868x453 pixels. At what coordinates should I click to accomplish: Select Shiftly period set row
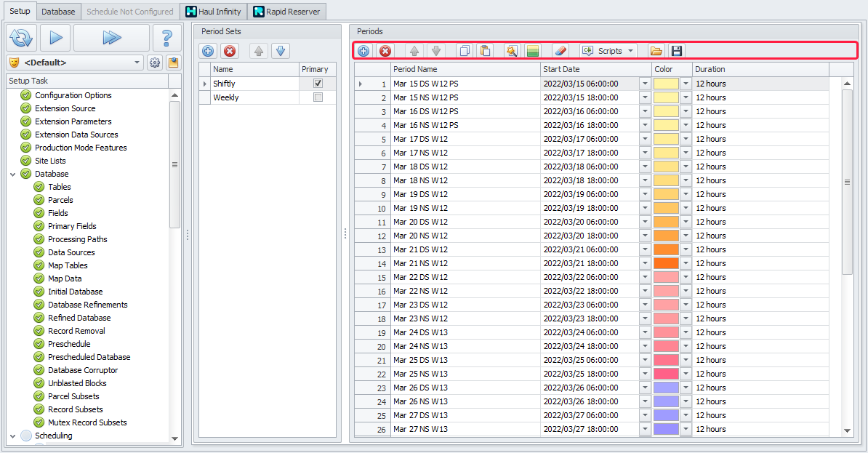[x=268, y=84]
